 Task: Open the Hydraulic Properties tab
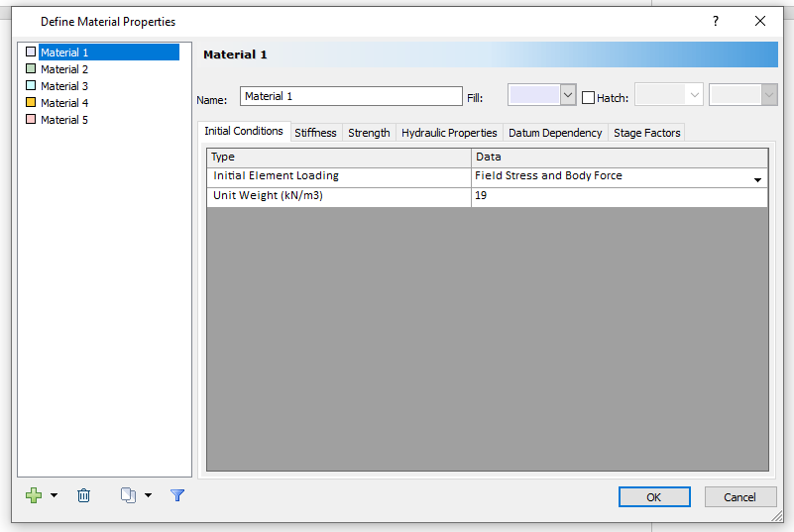pyautogui.click(x=449, y=133)
